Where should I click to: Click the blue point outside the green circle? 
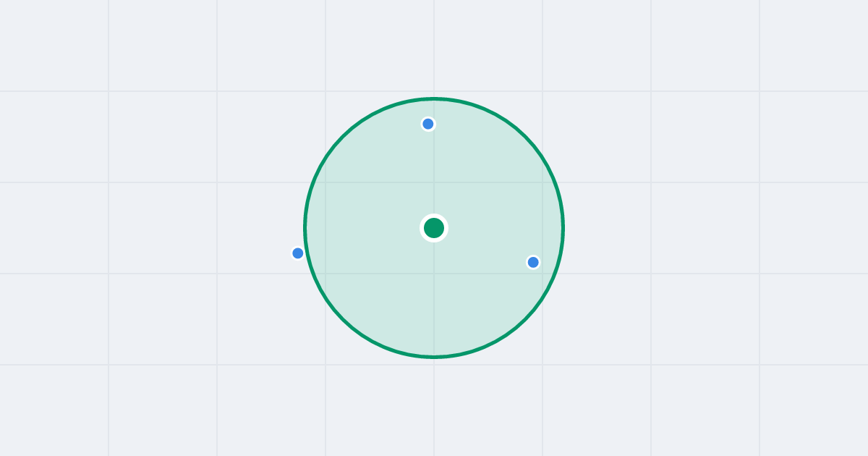click(x=298, y=253)
